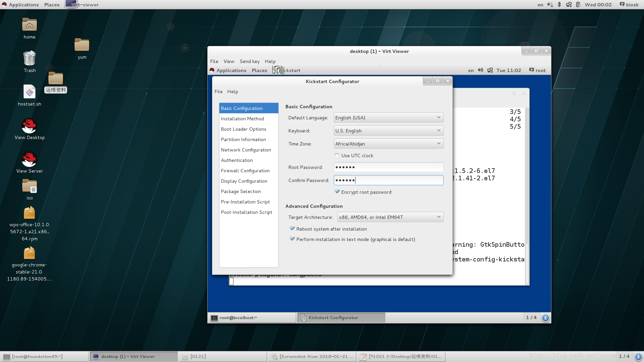The width and height of the screenshot is (644, 362).
Task: Select Firewall Configuration in sidebar
Action: tap(245, 170)
